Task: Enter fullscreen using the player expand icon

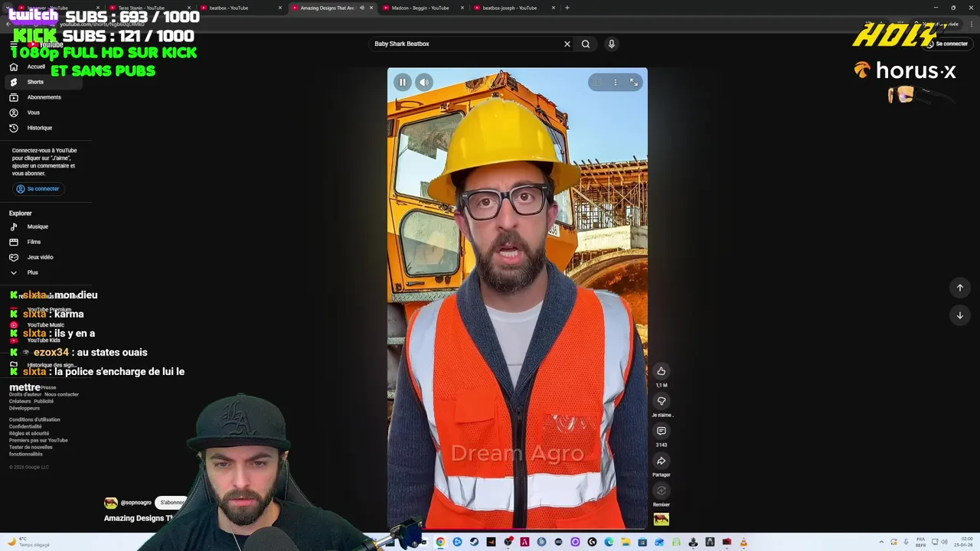Action: tap(634, 82)
